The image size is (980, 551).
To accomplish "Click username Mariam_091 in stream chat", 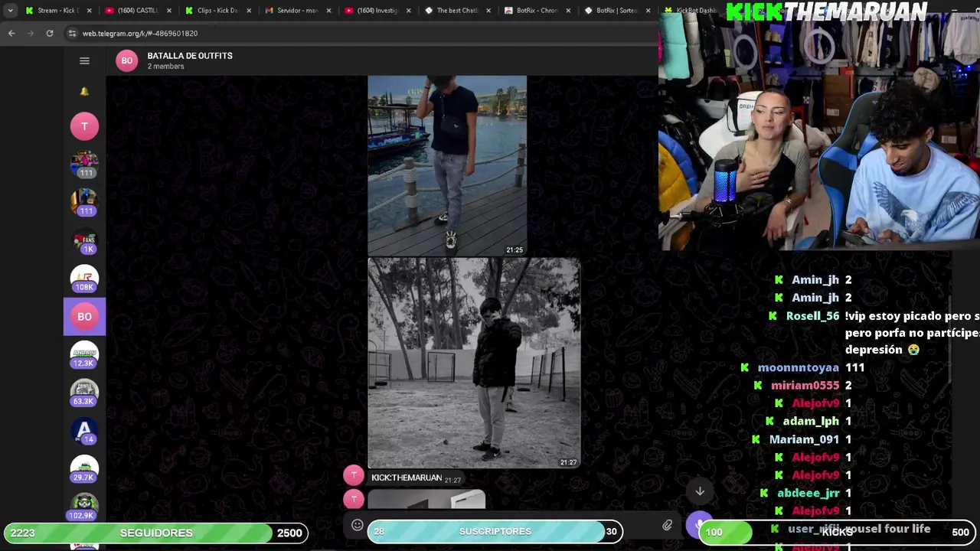I will [804, 439].
